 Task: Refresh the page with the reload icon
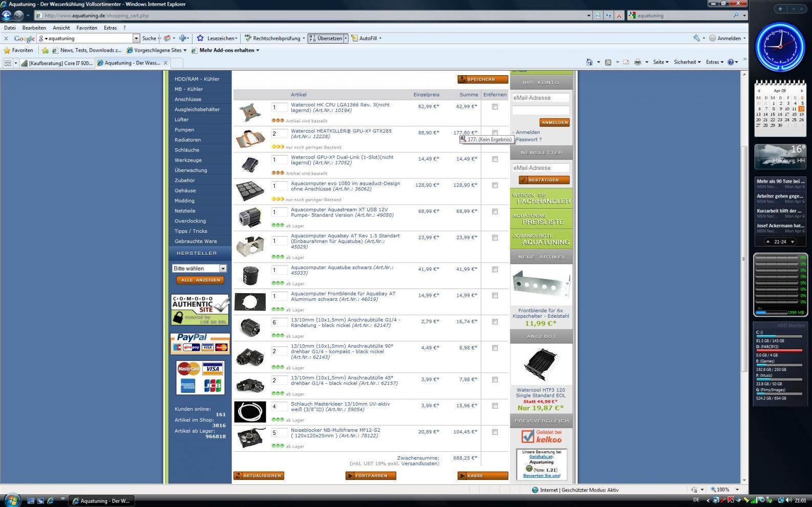608,15
